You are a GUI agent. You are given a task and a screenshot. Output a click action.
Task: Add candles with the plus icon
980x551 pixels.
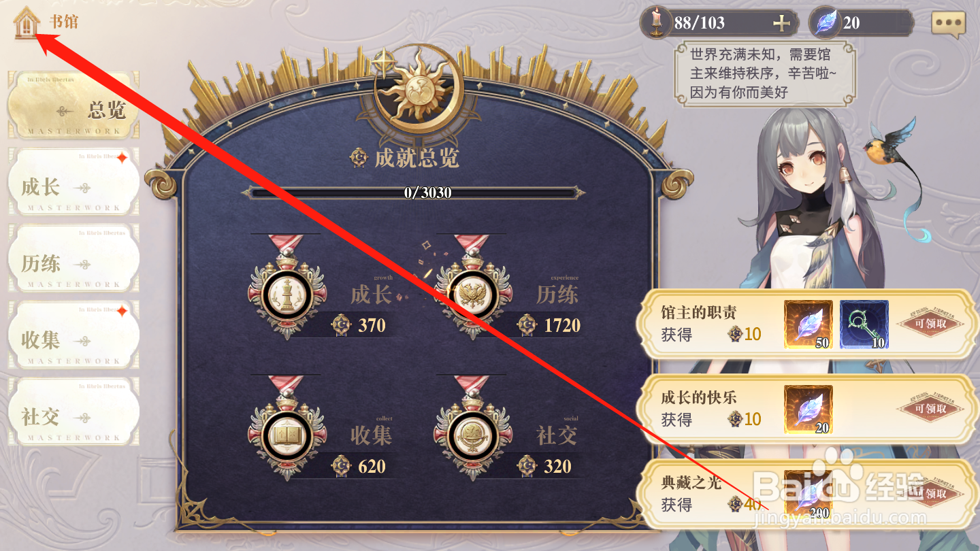point(782,23)
